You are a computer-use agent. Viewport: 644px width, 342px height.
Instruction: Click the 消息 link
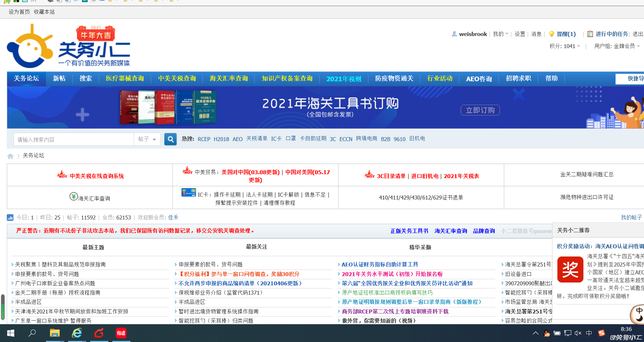click(x=536, y=34)
